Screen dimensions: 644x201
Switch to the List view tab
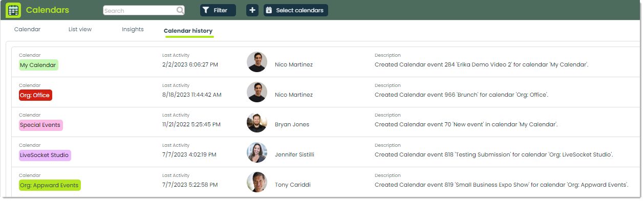pyautogui.click(x=80, y=30)
